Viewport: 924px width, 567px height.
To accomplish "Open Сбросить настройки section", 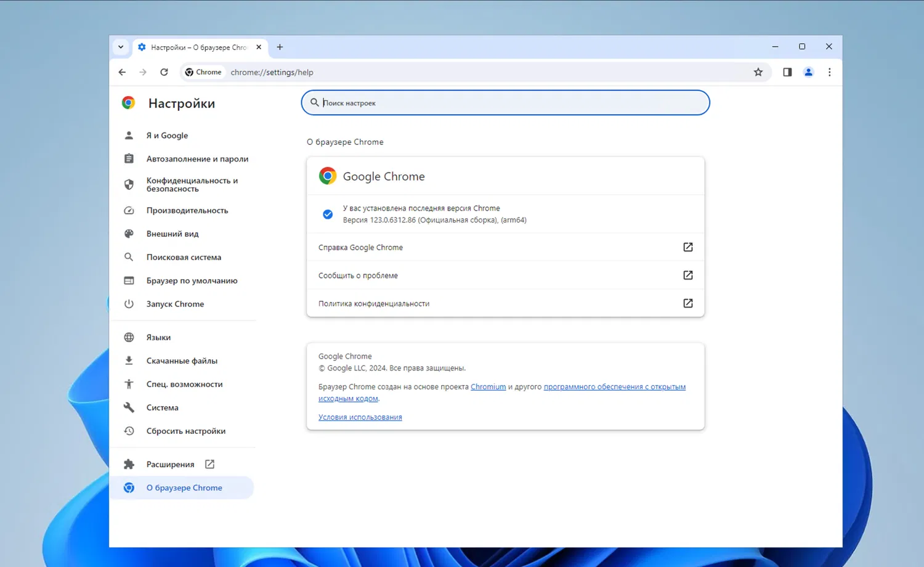I will tap(185, 431).
